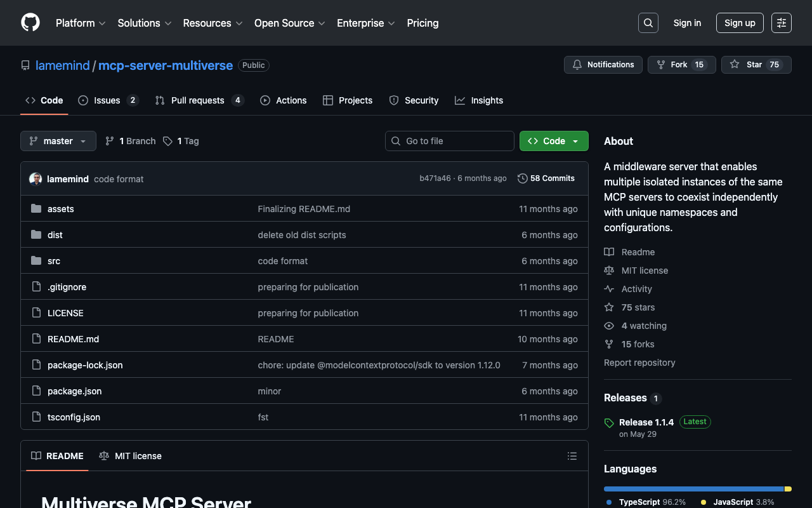Expand the Platform navigation menu

pos(81,23)
